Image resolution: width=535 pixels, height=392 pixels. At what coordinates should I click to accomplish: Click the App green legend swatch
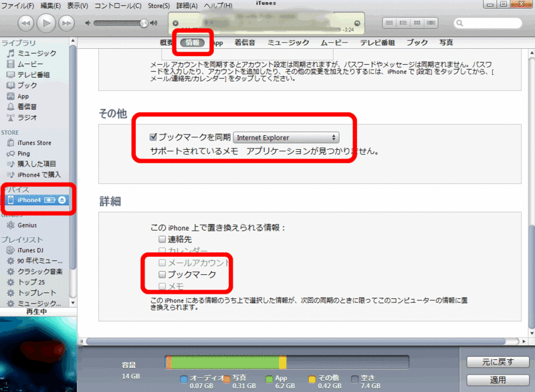coord(270,379)
